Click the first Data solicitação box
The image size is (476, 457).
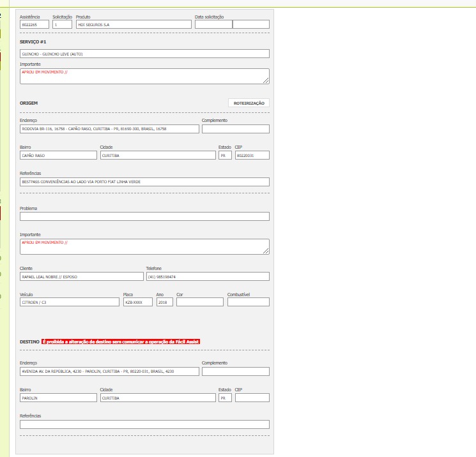(x=213, y=24)
